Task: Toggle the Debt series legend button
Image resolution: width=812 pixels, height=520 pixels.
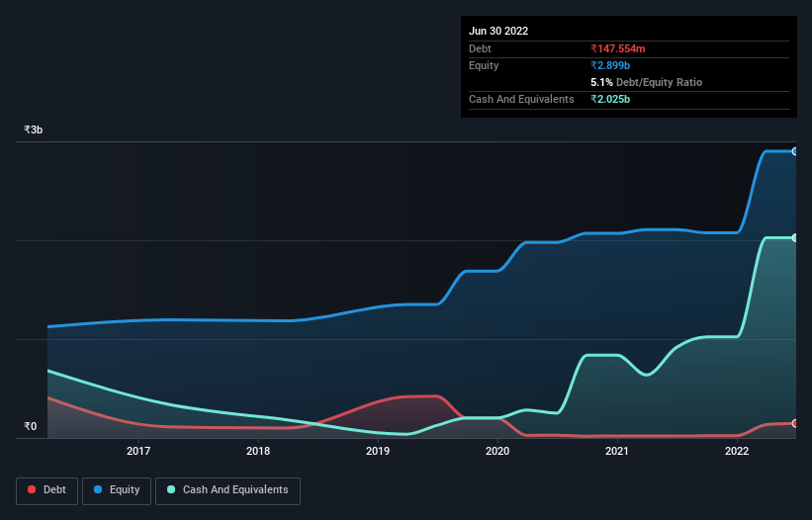Action: 47,490
